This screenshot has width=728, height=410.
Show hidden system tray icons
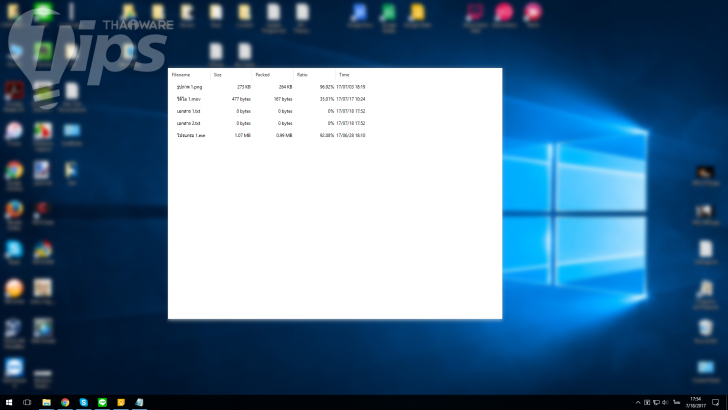click(638, 403)
